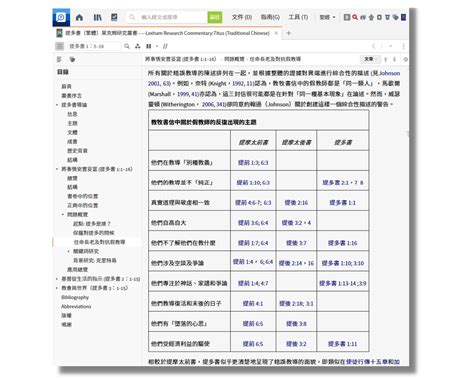Collapse the 問題概覽 tree section
The image size is (474, 379).
click(63, 214)
